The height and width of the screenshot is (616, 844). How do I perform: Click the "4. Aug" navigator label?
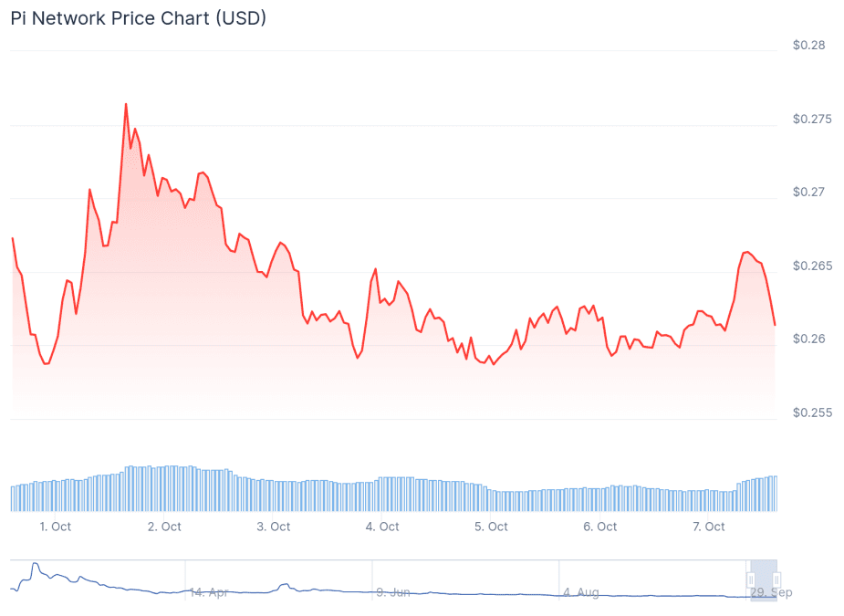click(581, 592)
